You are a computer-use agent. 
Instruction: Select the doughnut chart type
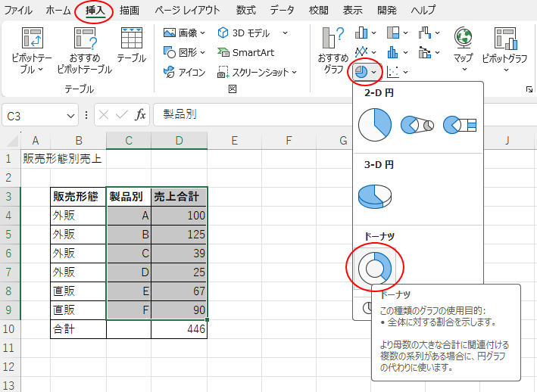click(x=375, y=268)
